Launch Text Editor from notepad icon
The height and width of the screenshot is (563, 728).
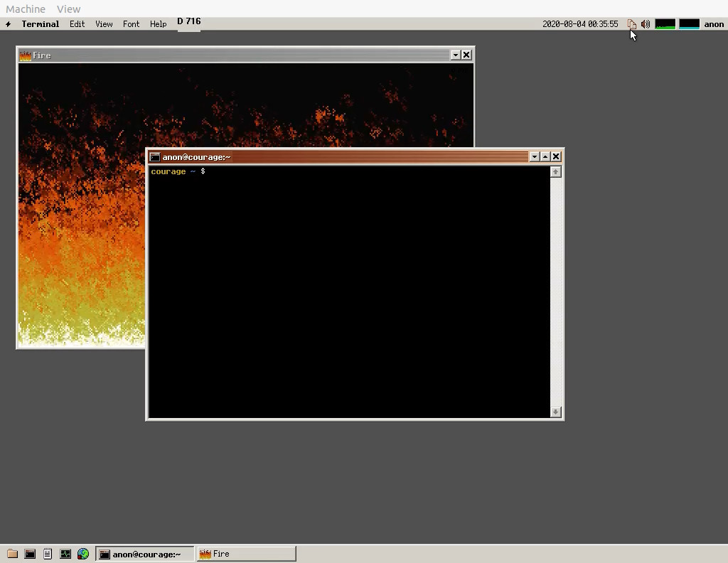[48, 554]
